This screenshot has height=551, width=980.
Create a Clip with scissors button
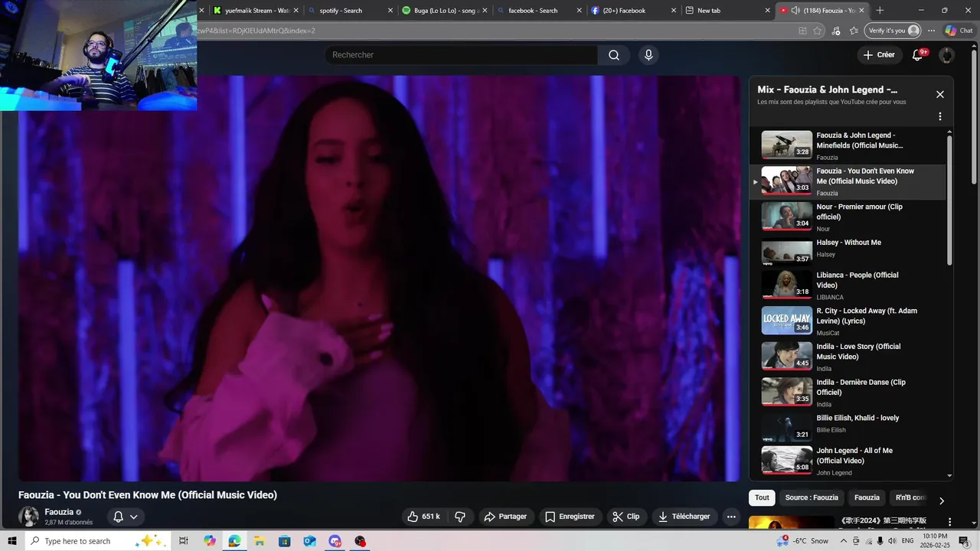(x=626, y=517)
